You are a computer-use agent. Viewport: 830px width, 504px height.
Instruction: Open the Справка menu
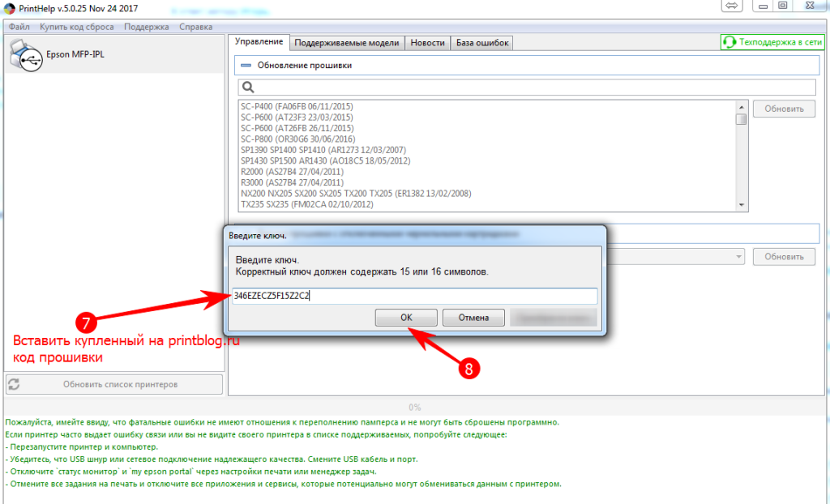point(196,27)
